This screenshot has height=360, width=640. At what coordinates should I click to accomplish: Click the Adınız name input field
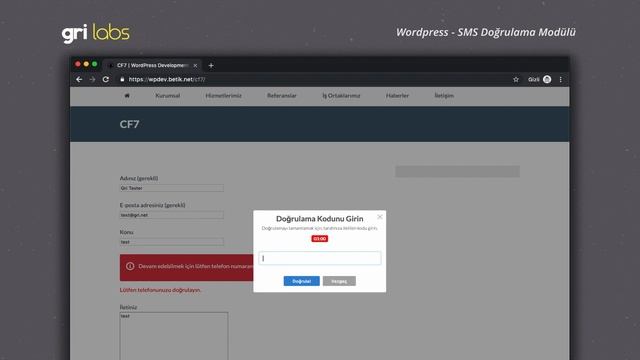click(171, 188)
